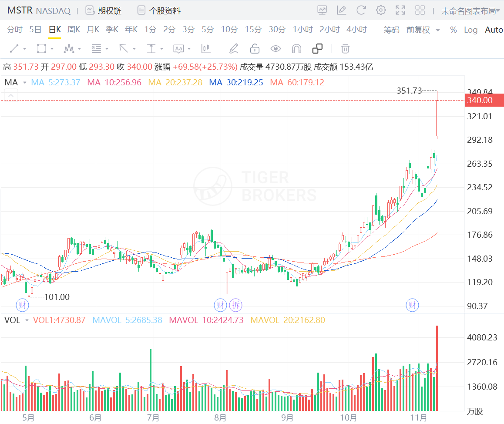Screen dimensions: 504x424
Task: Click the edit note pencil icon in header
Action: click(341, 10)
